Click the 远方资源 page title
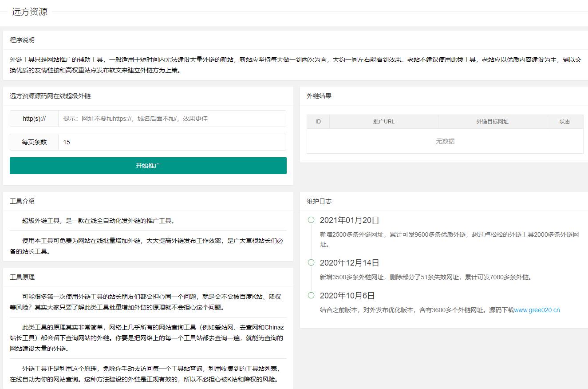Viewport: 588px width, 389px height. (x=30, y=12)
